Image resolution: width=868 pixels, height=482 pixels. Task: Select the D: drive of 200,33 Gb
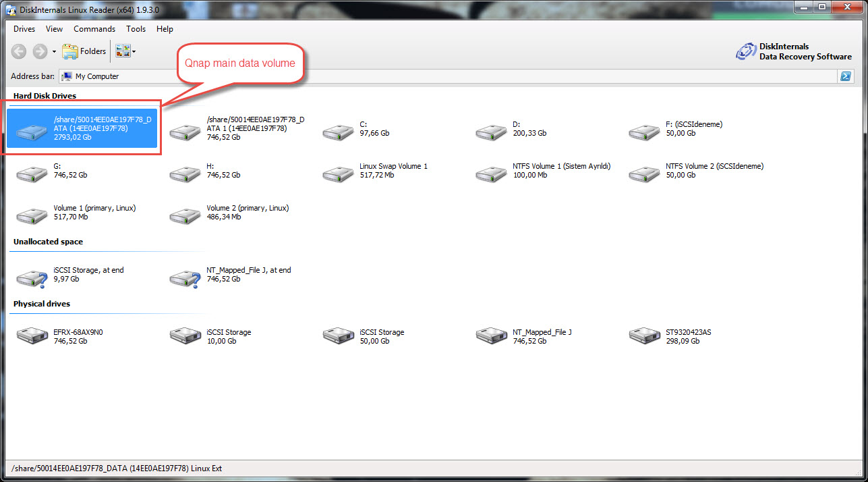[511, 129]
